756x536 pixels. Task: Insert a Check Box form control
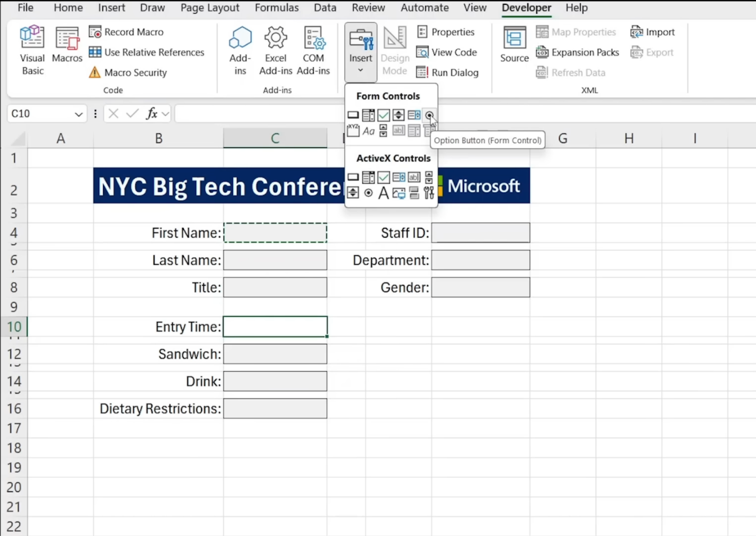tap(383, 115)
